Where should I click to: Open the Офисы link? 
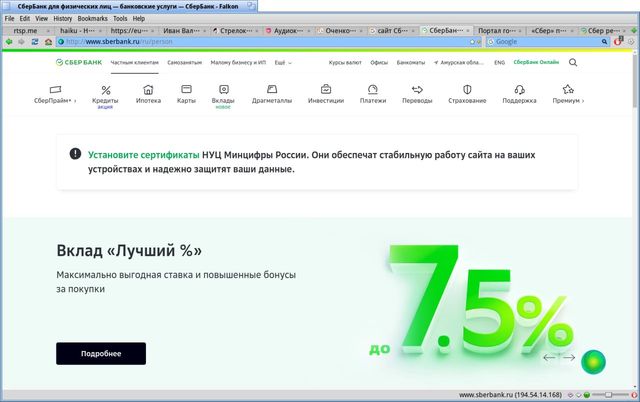coord(379,62)
